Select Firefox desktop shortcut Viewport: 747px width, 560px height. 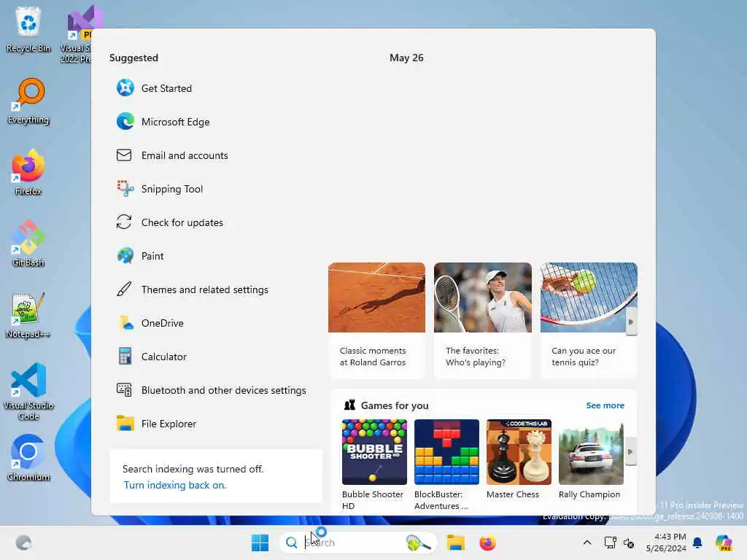pyautogui.click(x=28, y=172)
